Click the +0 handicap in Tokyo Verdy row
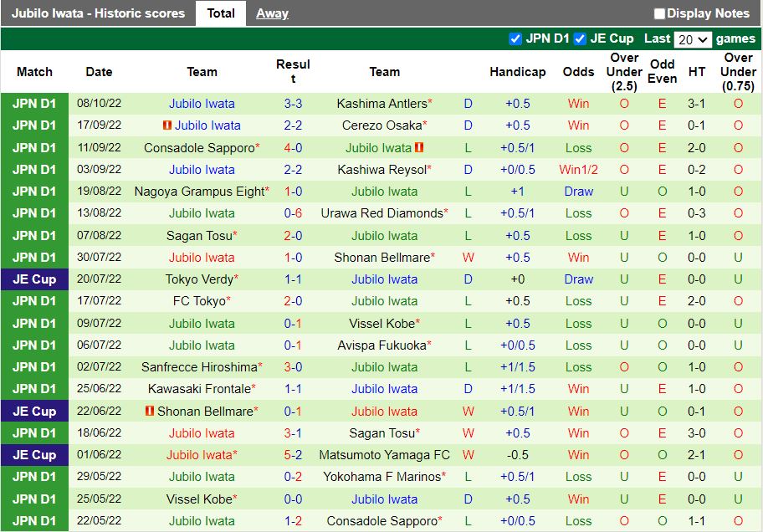763x532 pixels. [517, 279]
